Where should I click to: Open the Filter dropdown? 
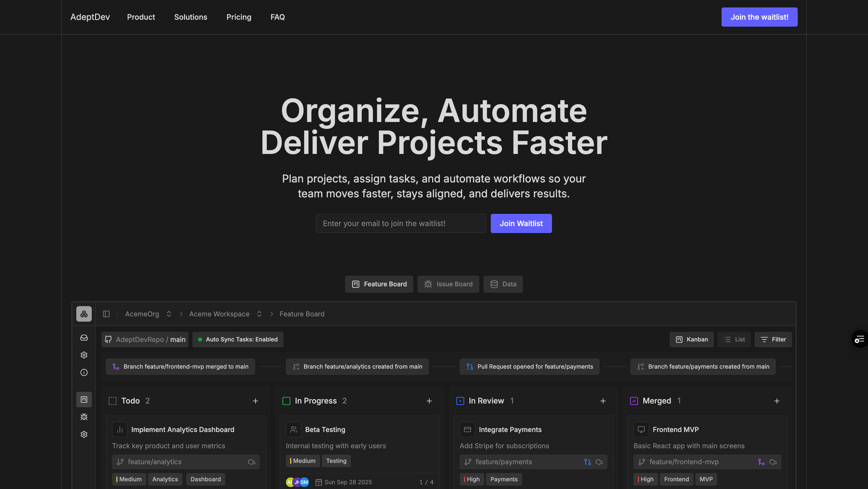coord(773,339)
